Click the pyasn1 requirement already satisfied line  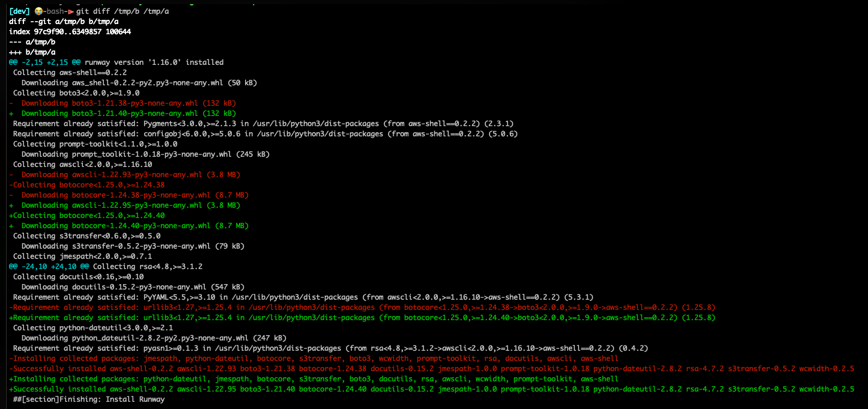click(331, 348)
